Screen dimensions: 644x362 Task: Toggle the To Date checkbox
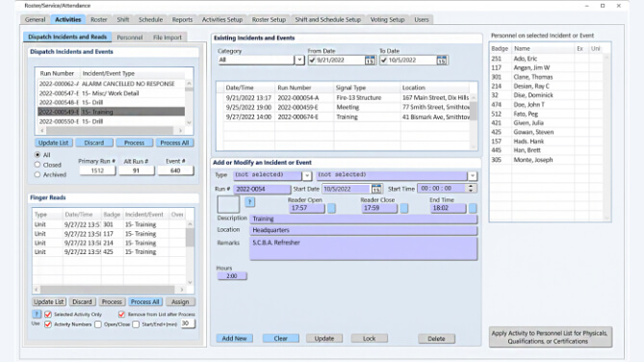383,60
